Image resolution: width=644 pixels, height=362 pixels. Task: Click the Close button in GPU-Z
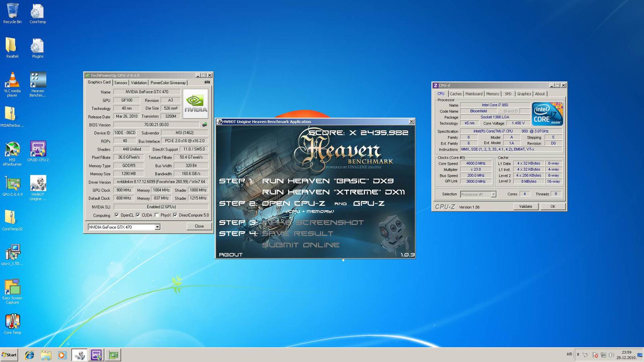(199, 226)
